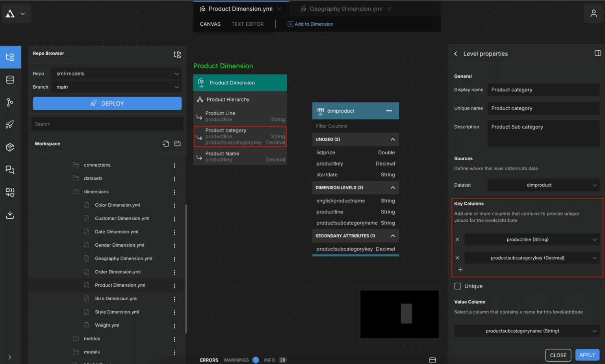Click the download icon in the left sidebar
605x364 pixels.
point(10,215)
